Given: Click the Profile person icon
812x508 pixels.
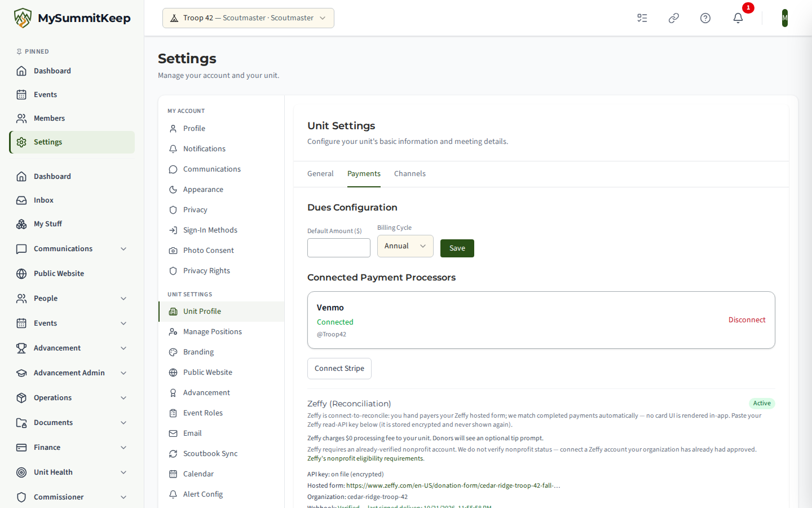Looking at the screenshot, I should point(173,129).
